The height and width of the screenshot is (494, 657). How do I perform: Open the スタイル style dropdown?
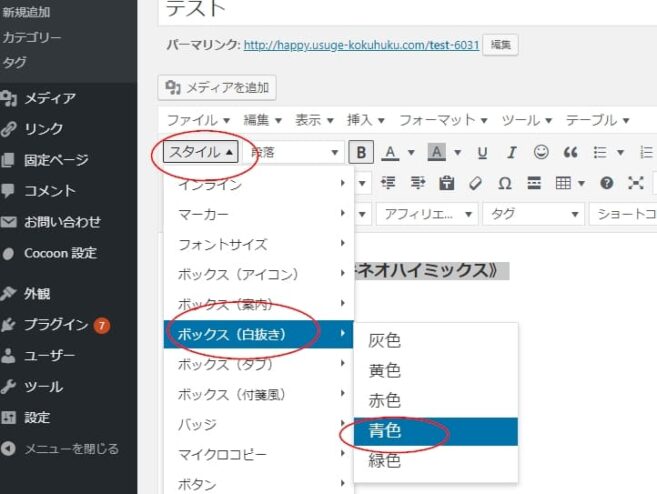point(201,152)
